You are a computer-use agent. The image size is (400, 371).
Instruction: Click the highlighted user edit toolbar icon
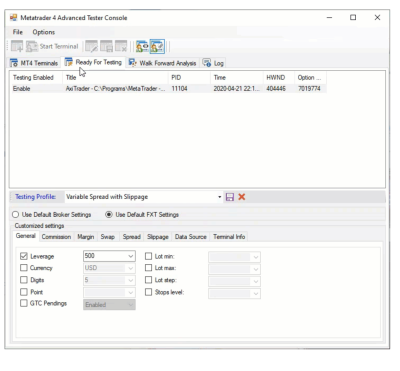[157, 46]
